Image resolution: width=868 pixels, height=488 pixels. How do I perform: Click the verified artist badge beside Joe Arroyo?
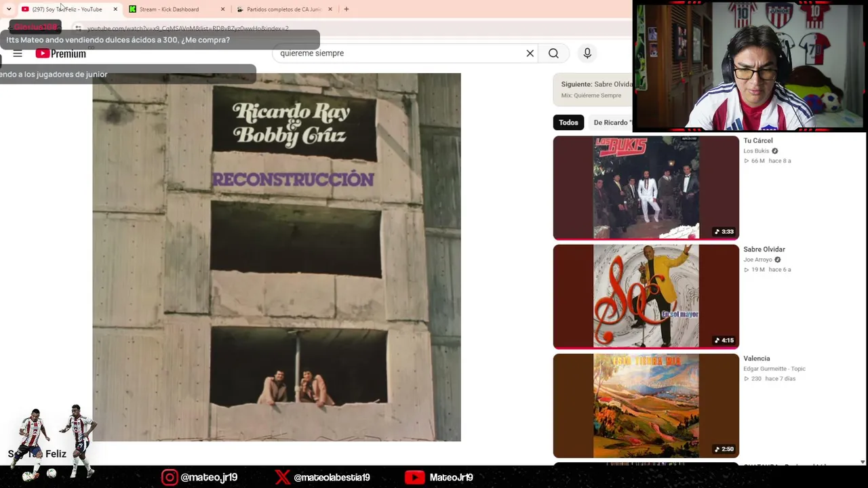click(778, 260)
